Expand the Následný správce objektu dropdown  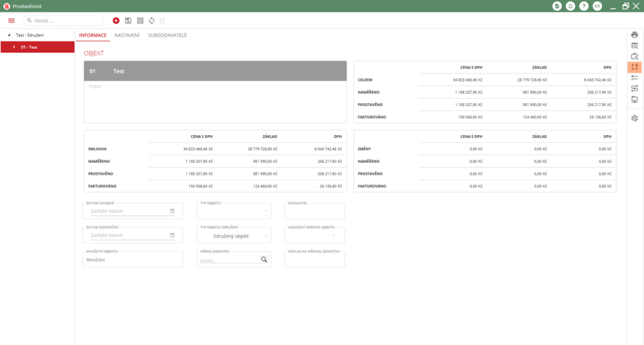pos(333,236)
